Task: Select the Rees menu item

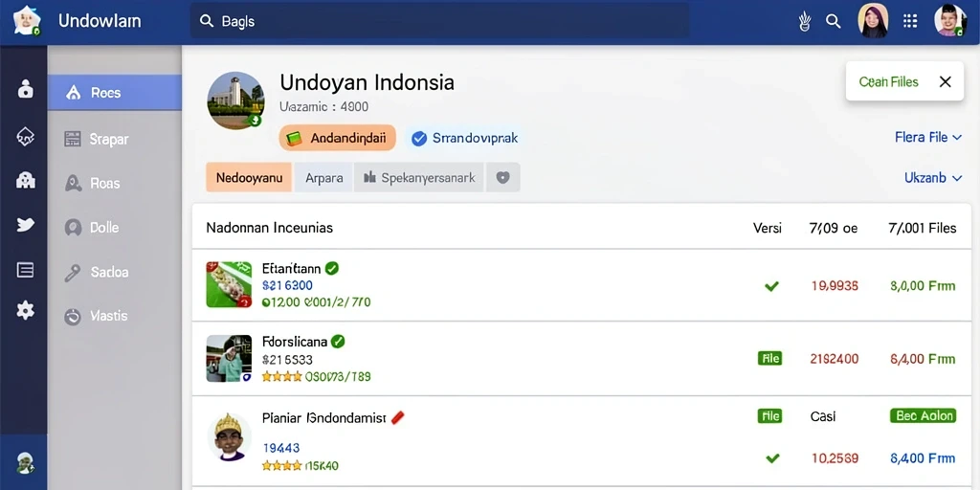Action: pos(115,93)
